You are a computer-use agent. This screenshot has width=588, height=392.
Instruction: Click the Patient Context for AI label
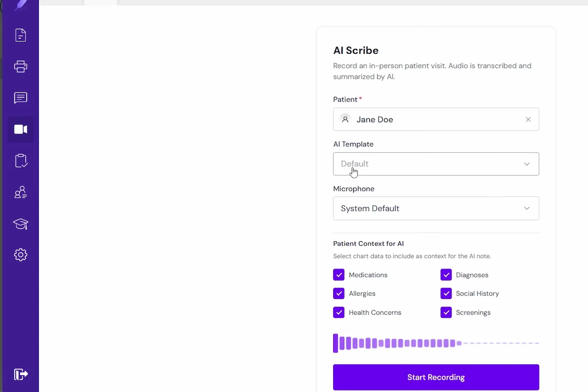[x=368, y=243]
